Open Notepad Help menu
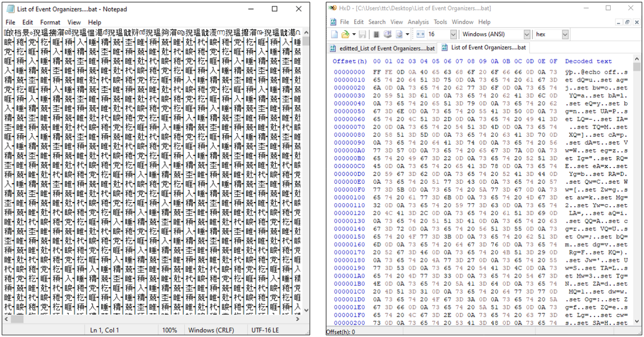644x337 pixels. pos(95,22)
